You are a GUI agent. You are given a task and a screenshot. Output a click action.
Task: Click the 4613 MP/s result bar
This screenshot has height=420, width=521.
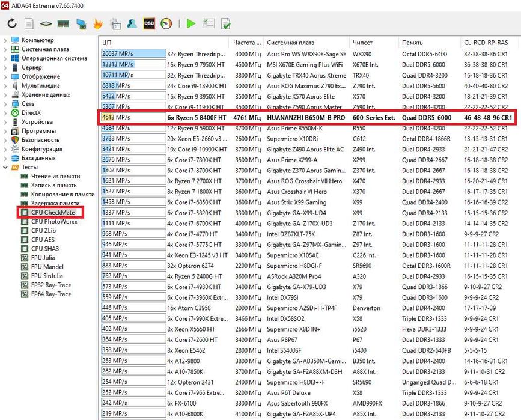pyautogui.click(x=133, y=117)
